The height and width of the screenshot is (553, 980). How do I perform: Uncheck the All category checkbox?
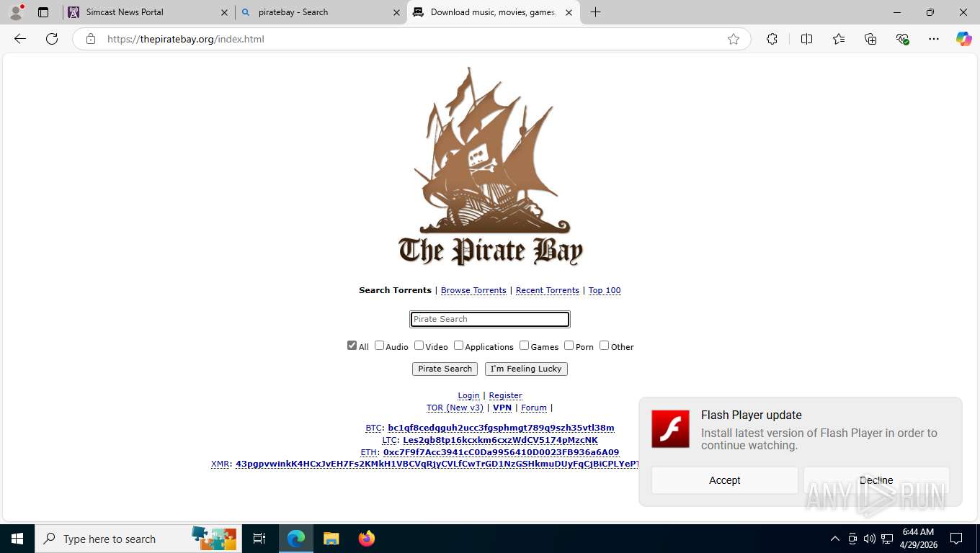click(x=352, y=346)
